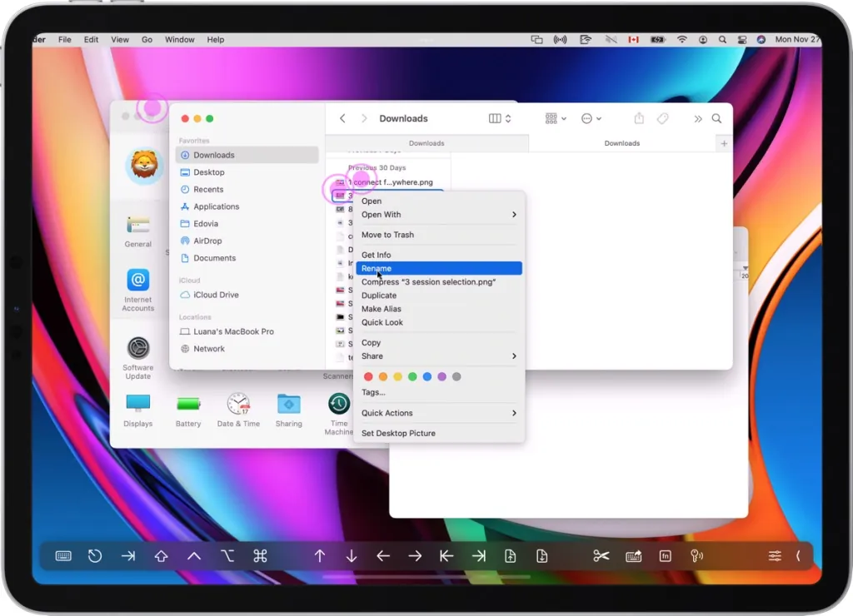
Task: Open the Window menu in menu bar
Action: tap(179, 40)
